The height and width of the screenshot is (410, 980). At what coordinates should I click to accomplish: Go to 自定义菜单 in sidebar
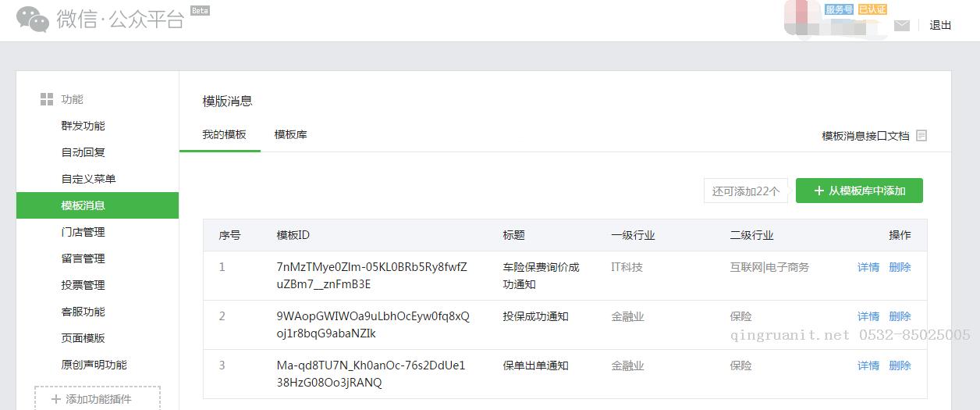tap(88, 179)
